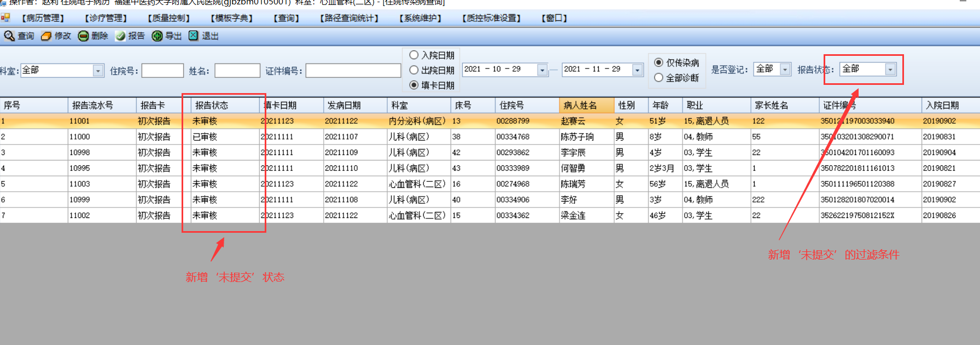The width and height of the screenshot is (980, 345).
Task: Click the 姓名 input field
Action: [x=237, y=71]
